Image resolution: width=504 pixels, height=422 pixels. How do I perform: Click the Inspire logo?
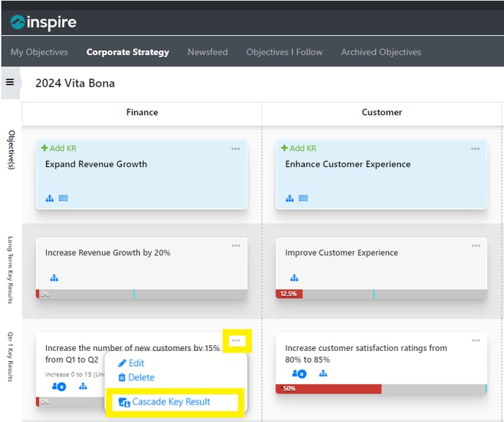tap(43, 22)
